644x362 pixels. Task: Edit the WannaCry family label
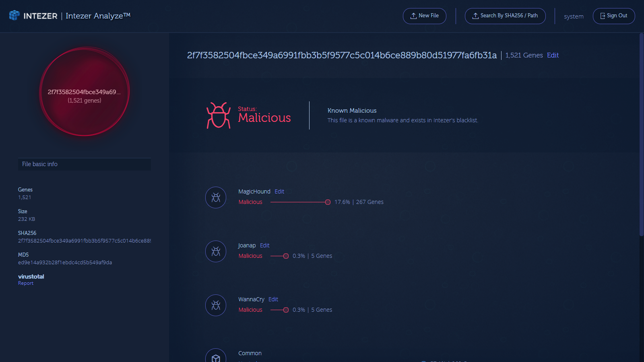coord(273,299)
